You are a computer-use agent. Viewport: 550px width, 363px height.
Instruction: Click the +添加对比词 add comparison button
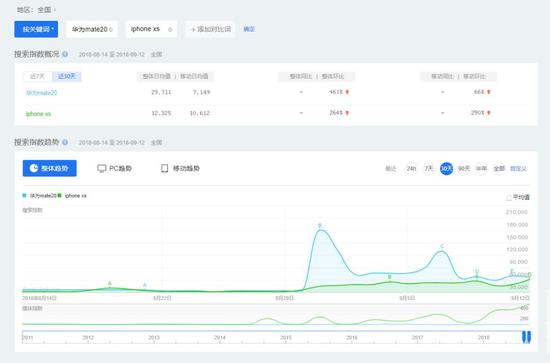pyautogui.click(x=210, y=29)
